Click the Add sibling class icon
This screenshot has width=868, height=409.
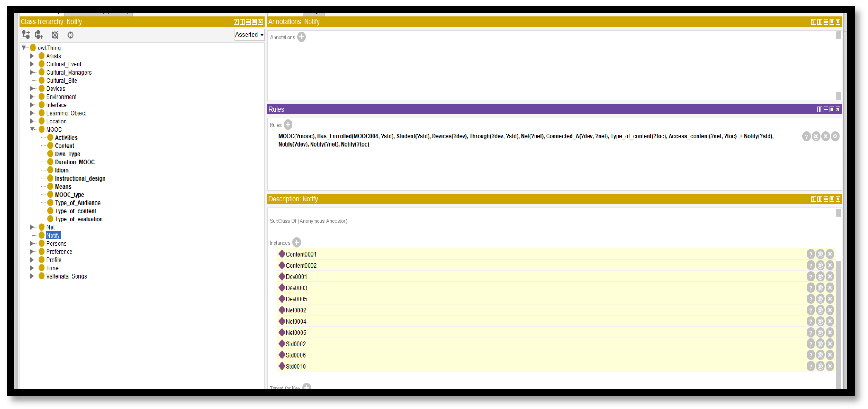click(39, 35)
